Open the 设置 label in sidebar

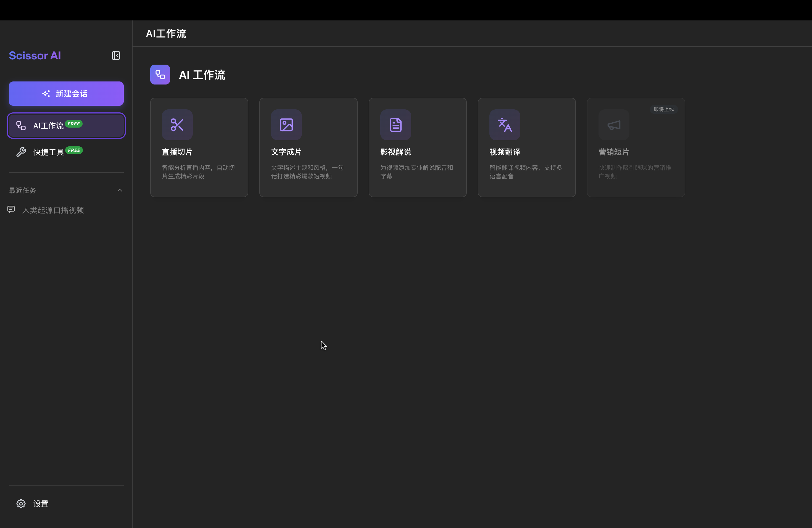click(41, 503)
